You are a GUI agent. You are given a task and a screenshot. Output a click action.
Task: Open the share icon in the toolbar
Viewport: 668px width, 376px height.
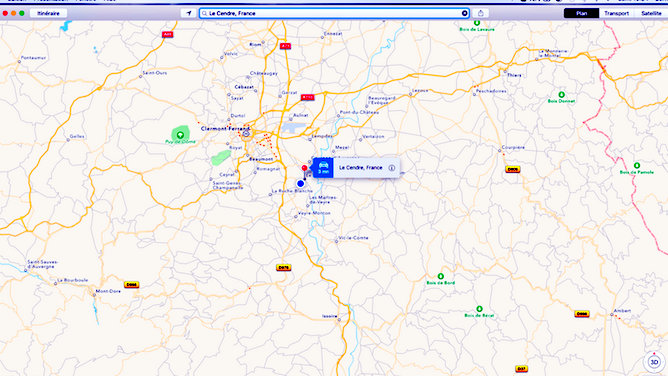pos(481,13)
